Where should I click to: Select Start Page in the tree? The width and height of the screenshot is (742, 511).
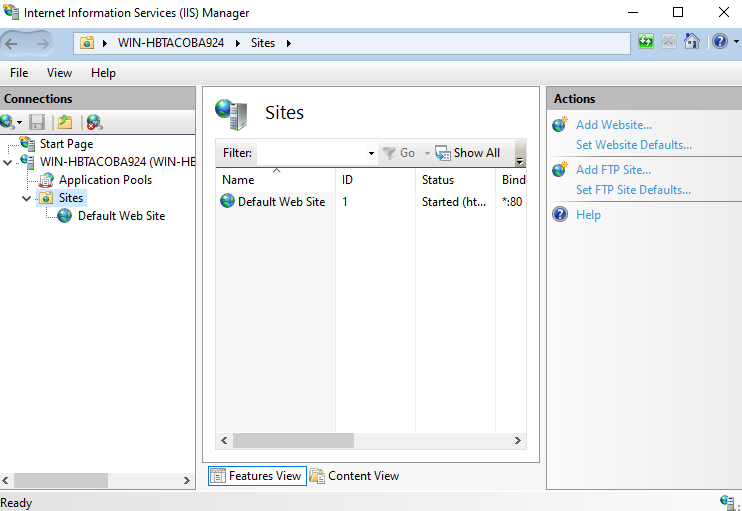(x=66, y=144)
